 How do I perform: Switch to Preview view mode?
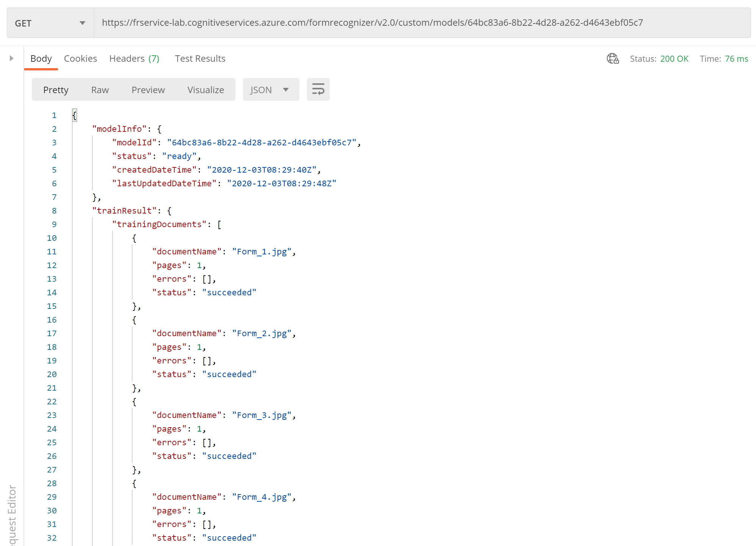pos(148,90)
